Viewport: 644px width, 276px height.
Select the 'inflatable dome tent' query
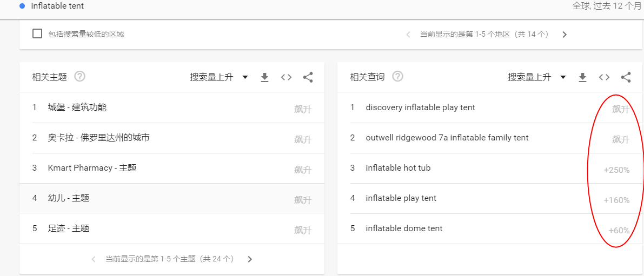tap(404, 228)
